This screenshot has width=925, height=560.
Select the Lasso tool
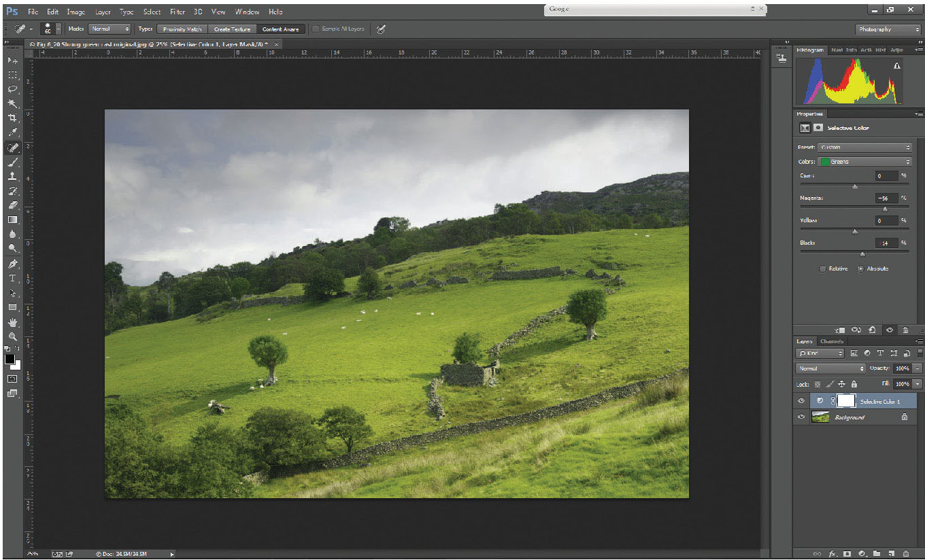[x=12, y=89]
